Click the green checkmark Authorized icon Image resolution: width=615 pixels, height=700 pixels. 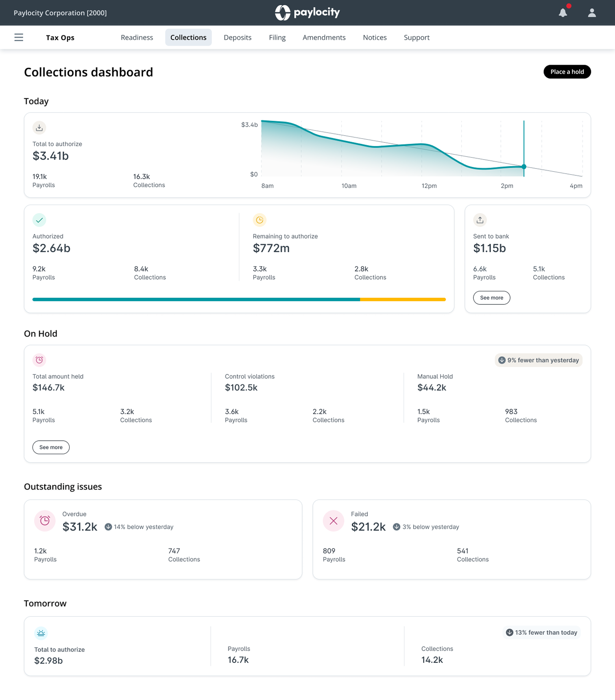pyautogui.click(x=39, y=220)
